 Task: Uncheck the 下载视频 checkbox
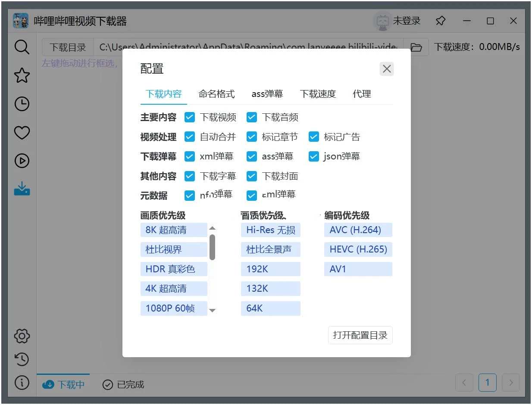click(x=190, y=117)
